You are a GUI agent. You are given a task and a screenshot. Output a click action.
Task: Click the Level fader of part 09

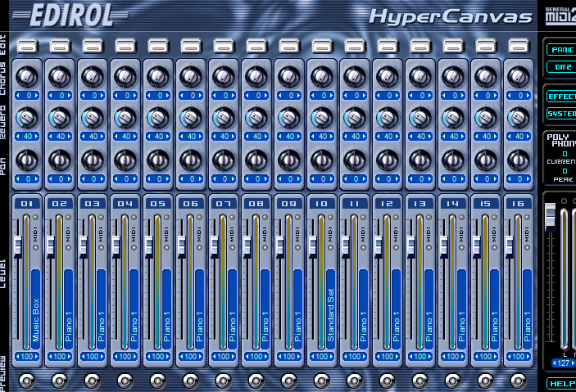pyautogui.click(x=279, y=246)
